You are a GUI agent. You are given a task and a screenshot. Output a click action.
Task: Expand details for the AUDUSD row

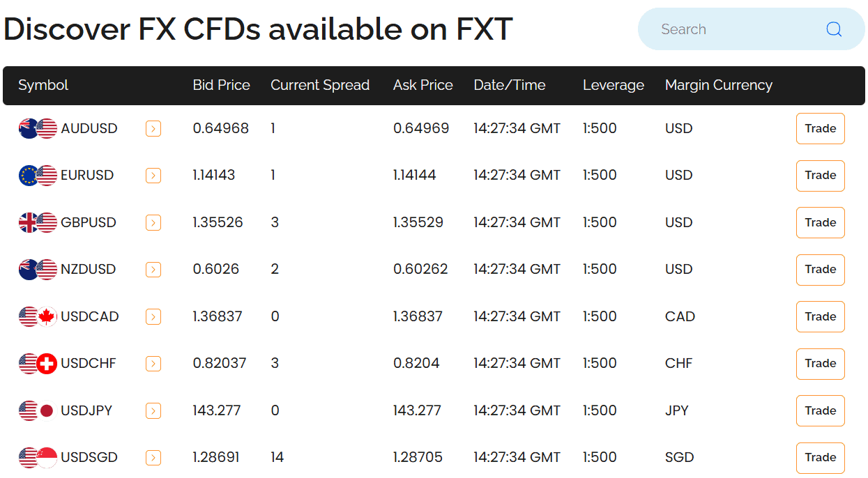(153, 128)
